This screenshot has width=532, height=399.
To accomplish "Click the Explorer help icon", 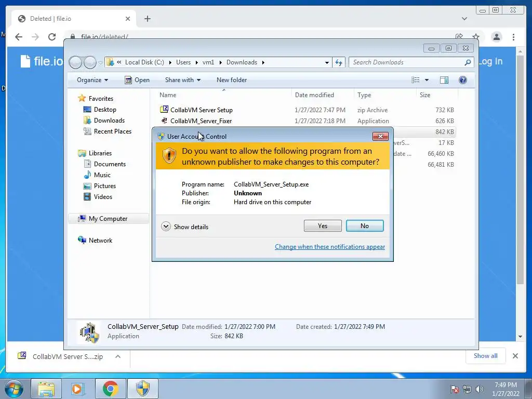I will (x=463, y=79).
